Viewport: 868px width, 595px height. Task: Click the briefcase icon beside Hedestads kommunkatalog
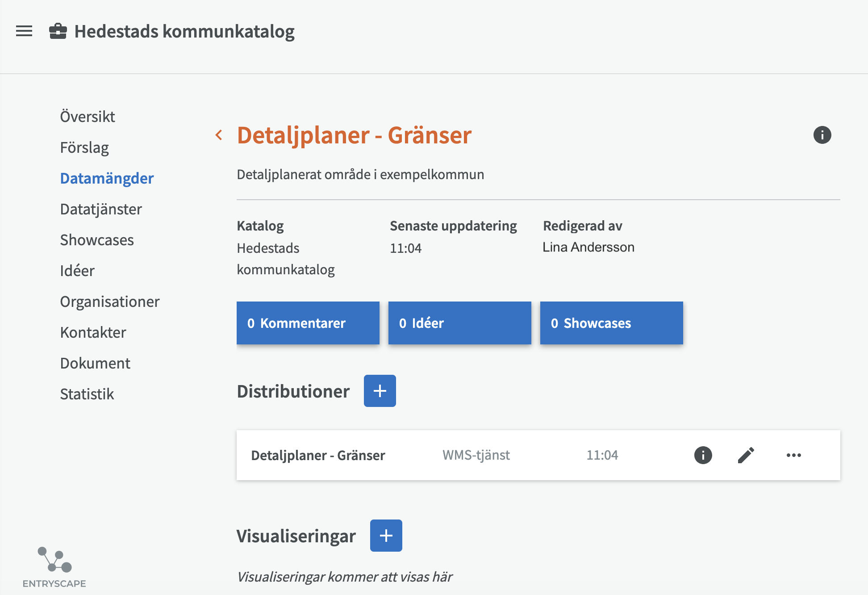58,30
